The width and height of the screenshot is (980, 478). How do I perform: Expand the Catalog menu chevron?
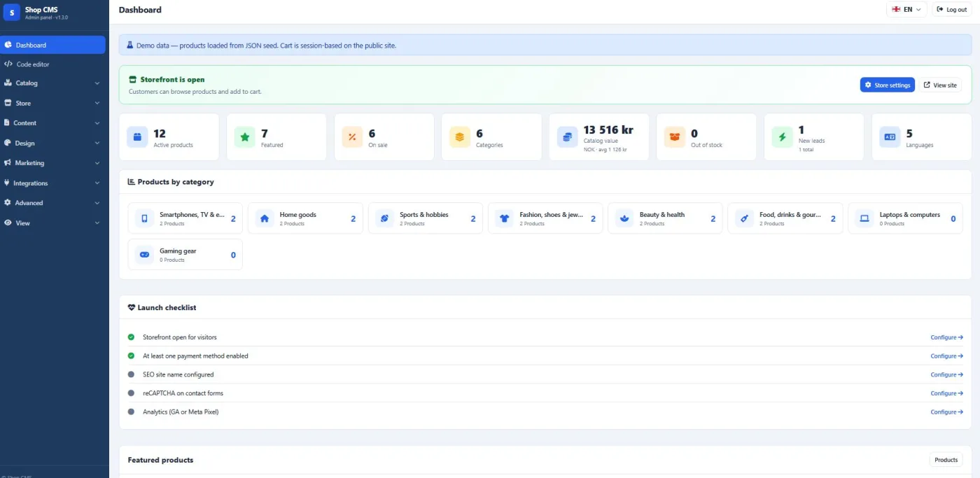[x=97, y=83]
